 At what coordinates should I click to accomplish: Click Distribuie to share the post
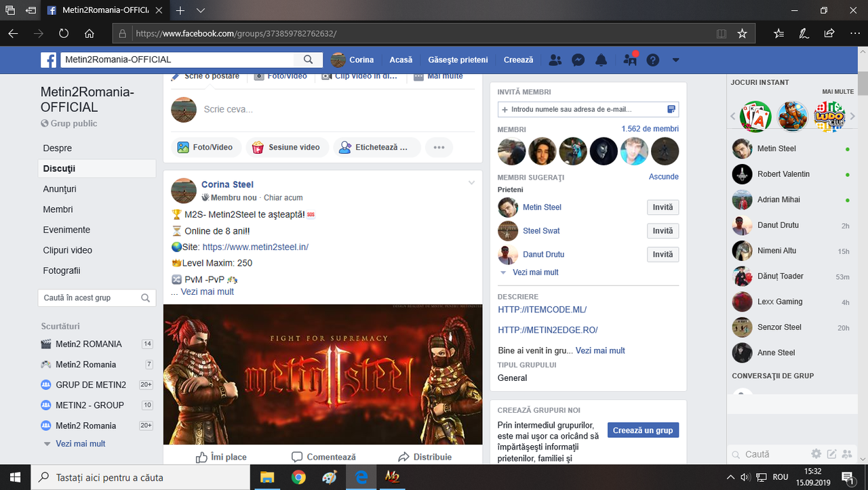425,457
